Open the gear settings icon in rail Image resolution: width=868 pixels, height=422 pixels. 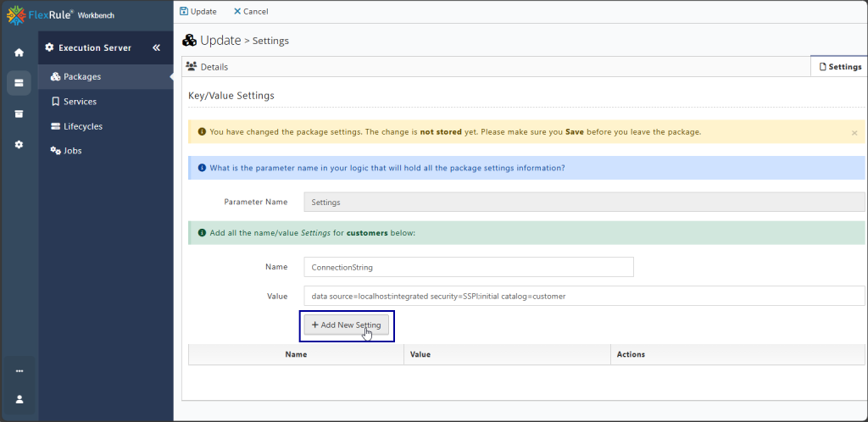19,144
